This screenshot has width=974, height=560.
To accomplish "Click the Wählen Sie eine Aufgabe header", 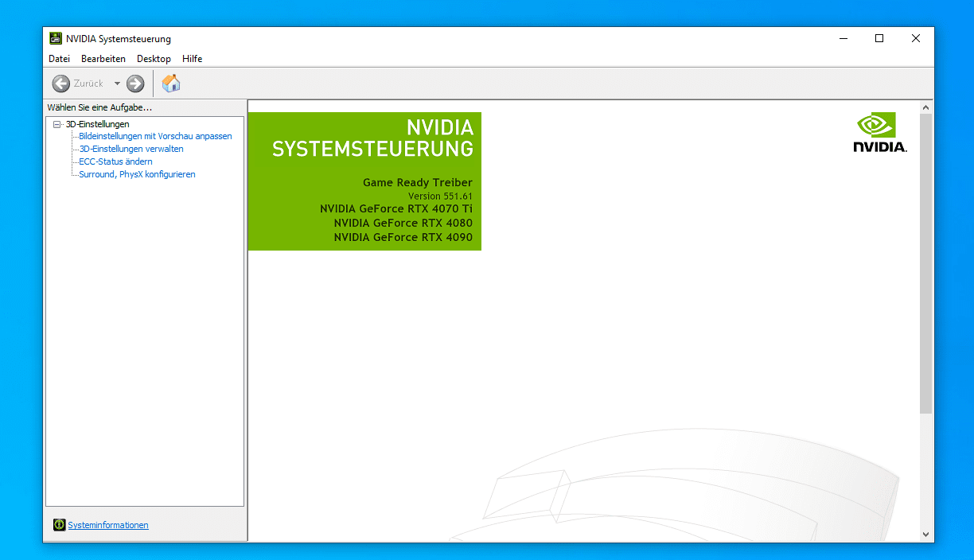I will click(x=99, y=107).
